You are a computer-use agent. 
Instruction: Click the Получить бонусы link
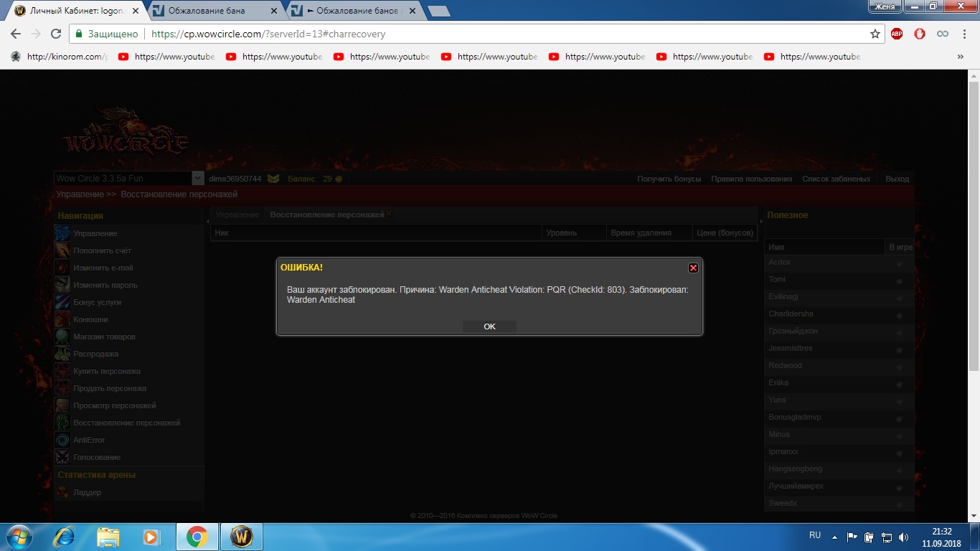point(669,179)
